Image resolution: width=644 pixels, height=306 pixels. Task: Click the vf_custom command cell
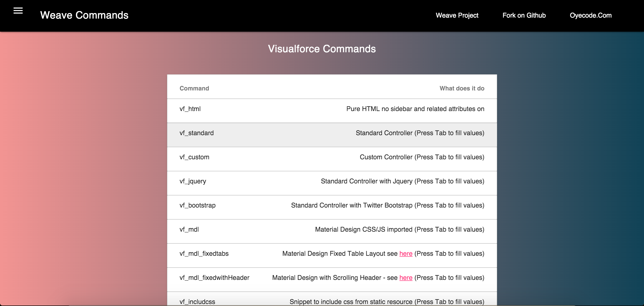coord(194,157)
